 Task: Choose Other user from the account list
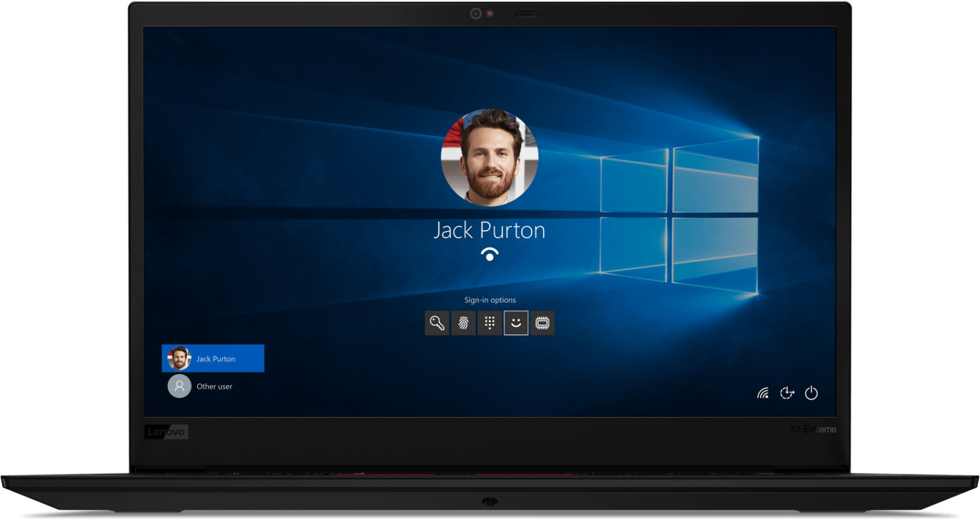(212, 386)
